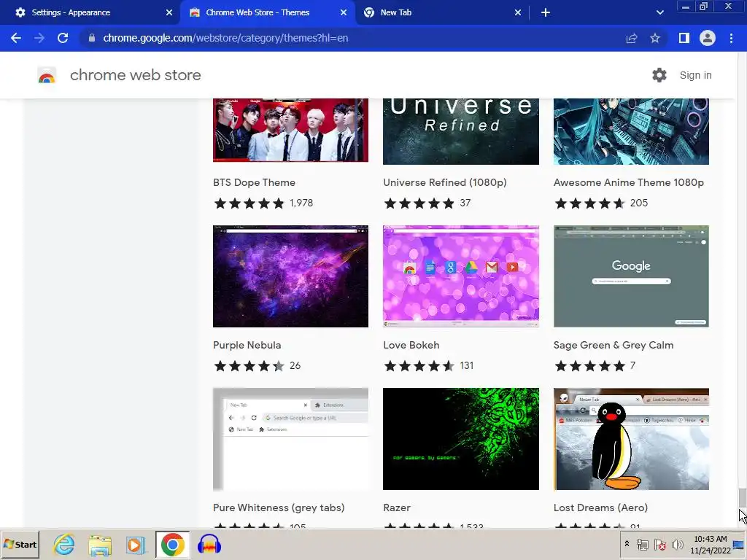
Task: Click Razer theme title
Action: pyautogui.click(x=396, y=507)
